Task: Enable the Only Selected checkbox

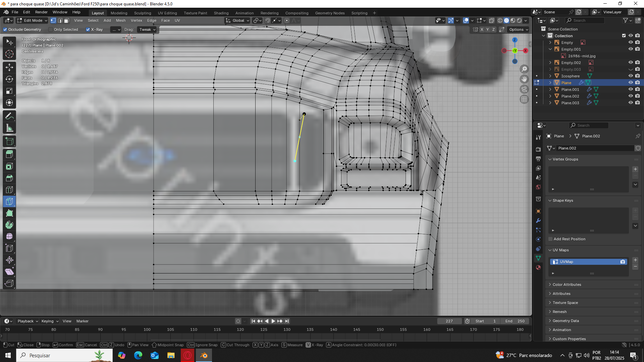Action: point(51,29)
